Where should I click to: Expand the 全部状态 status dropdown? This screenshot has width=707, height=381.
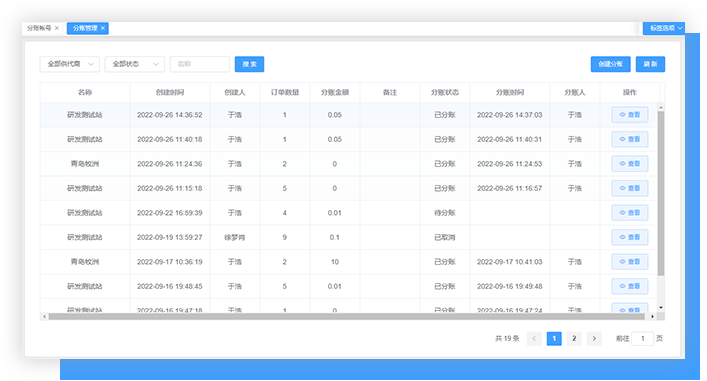[x=134, y=64]
